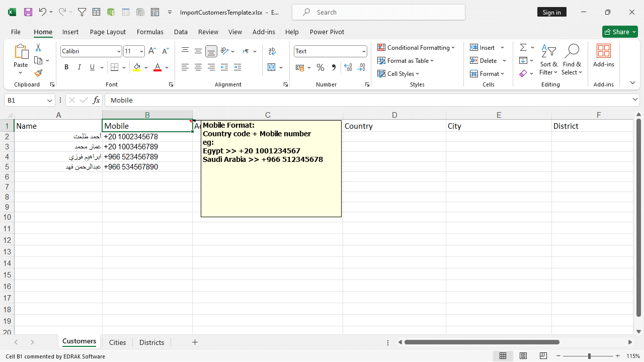Undo the last action
Viewport: 644px width, 362px height.
click(43, 12)
